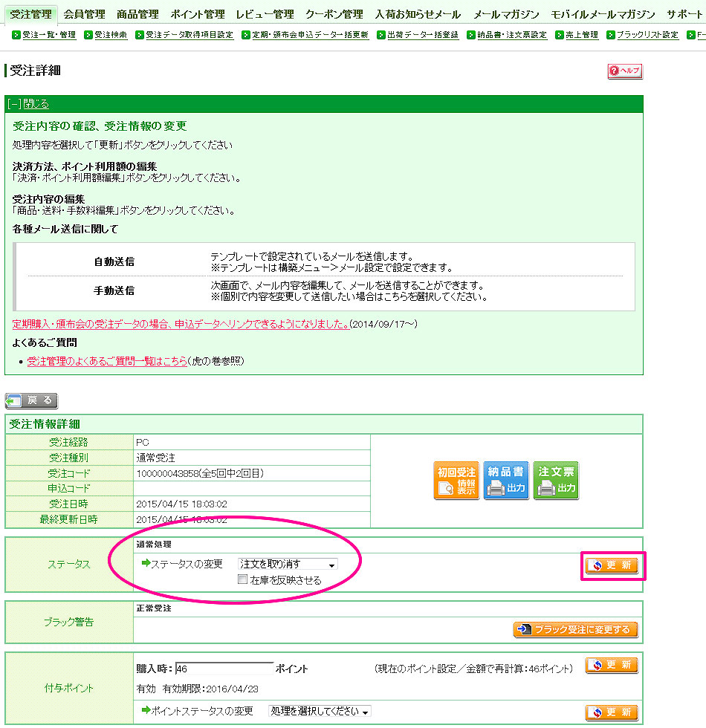The image size is (706, 728).
Task: Open ブラックリスト設定 link
Action: [647, 35]
